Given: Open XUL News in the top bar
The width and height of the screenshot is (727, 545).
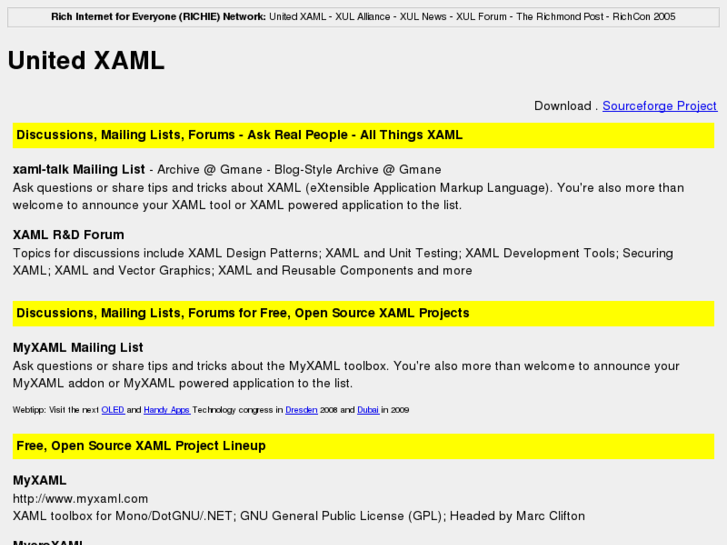Looking at the screenshot, I should click(x=423, y=17).
